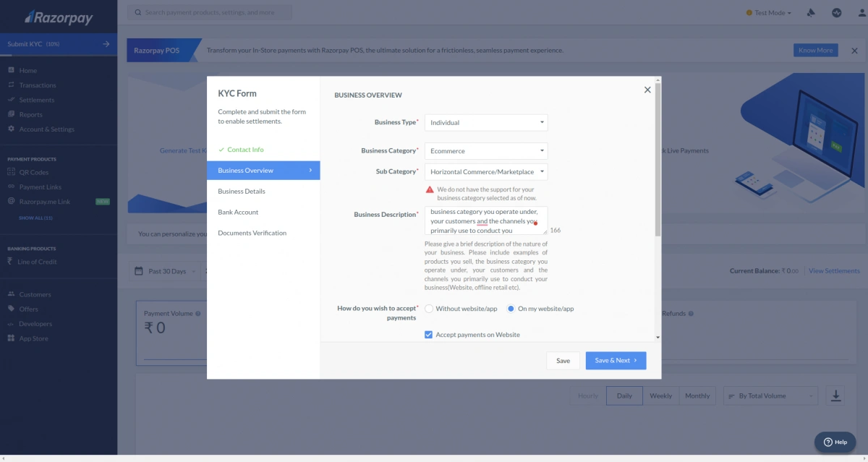
Task: Select the Without website/app option
Action: coord(429,308)
